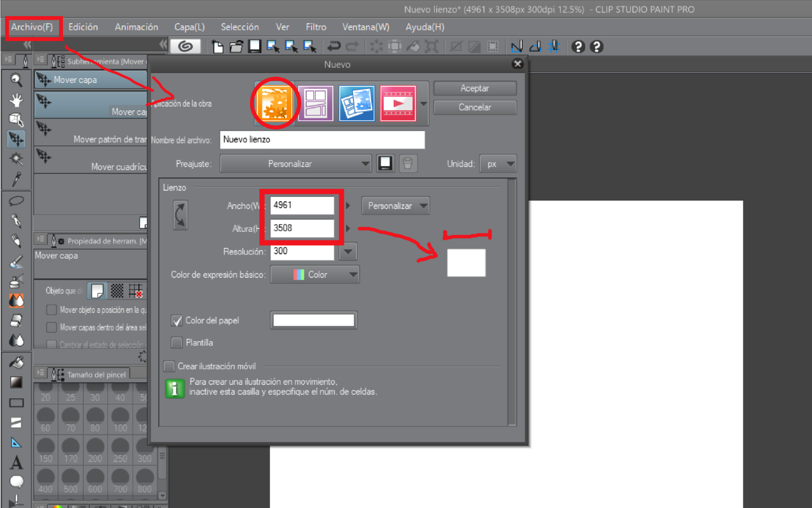
Task: Select the Brush tool
Action: coord(16,261)
